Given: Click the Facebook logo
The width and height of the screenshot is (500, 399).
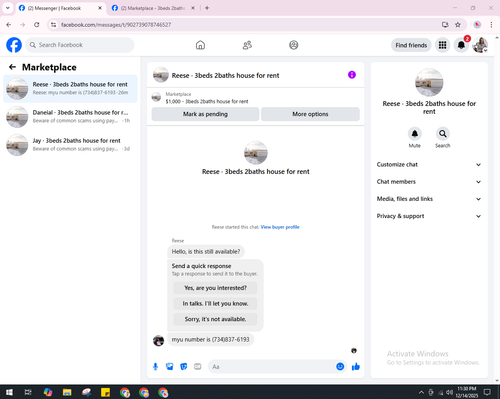Looking at the screenshot, I should (x=14, y=45).
